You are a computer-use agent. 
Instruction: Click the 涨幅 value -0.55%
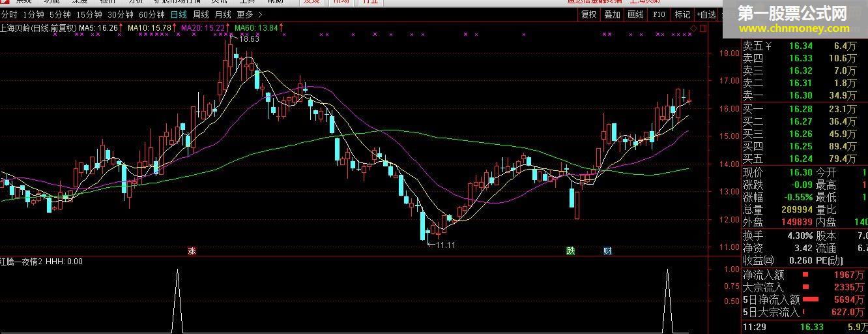tap(798, 197)
